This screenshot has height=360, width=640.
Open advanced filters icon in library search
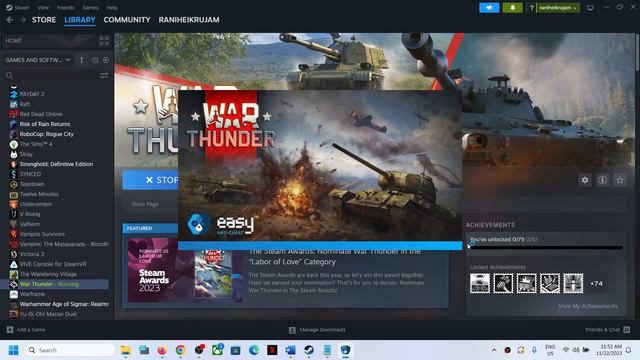point(104,76)
